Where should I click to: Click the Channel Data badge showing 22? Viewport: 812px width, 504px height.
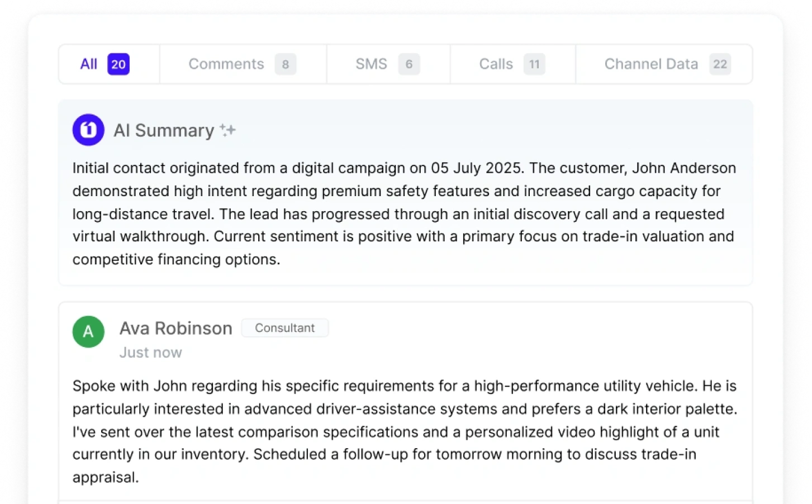(720, 64)
